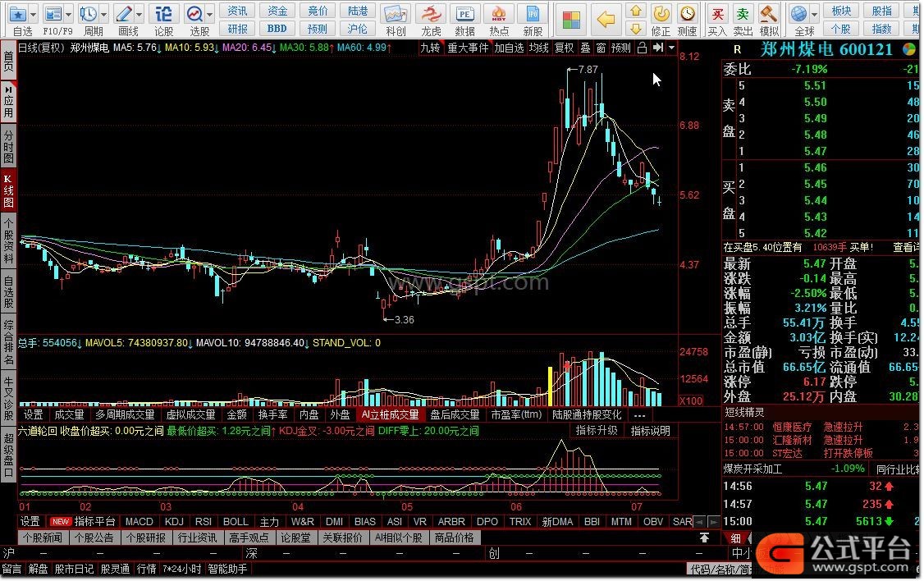
Task: Toggle the 均线 moving average display
Action: tap(538, 48)
